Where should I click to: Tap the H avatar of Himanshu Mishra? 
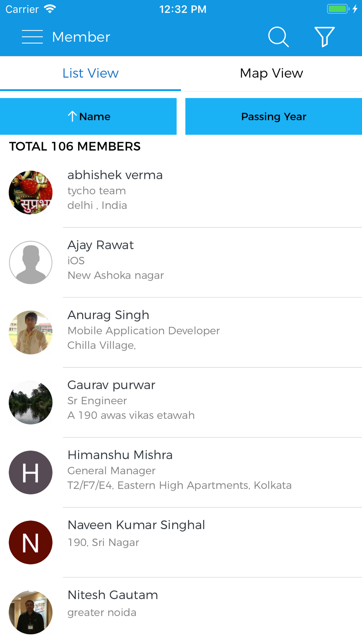tap(31, 472)
